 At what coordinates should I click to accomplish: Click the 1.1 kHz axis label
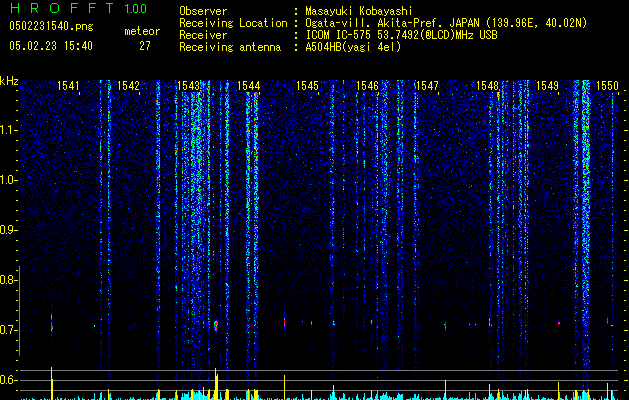pos(8,130)
